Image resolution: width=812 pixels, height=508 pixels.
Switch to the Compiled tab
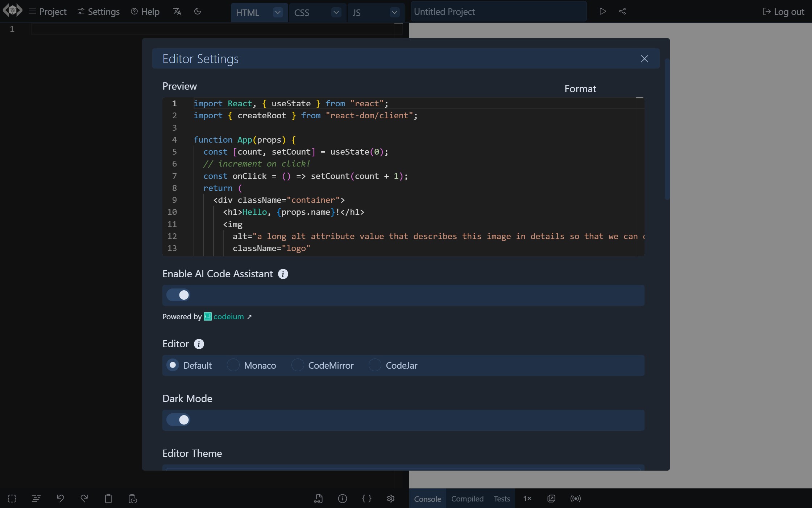pos(467,499)
